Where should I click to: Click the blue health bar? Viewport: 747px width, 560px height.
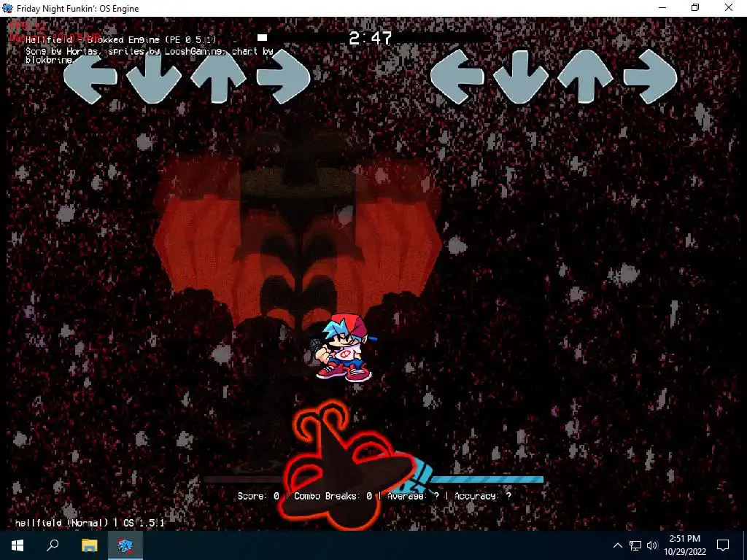(x=486, y=480)
